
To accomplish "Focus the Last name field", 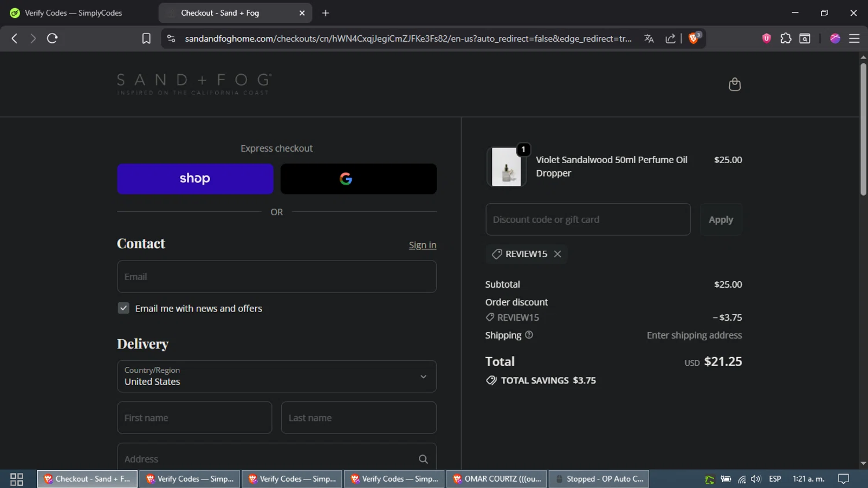I will pos(359,417).
